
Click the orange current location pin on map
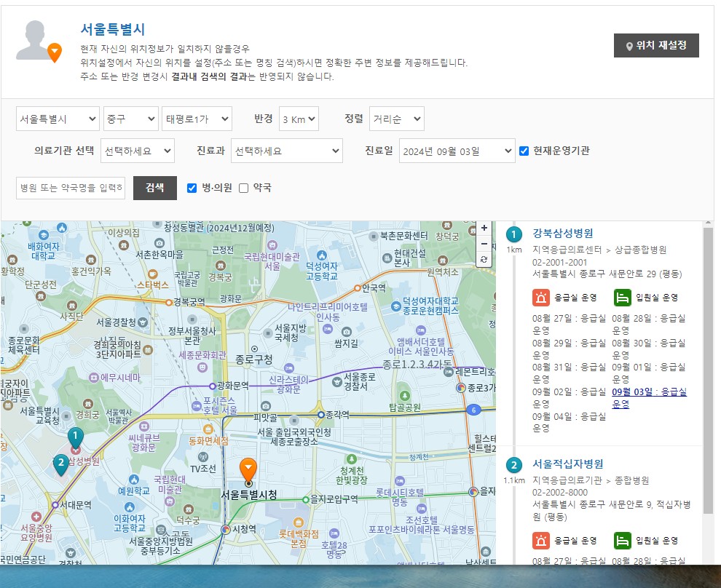(x=248, y=471)
